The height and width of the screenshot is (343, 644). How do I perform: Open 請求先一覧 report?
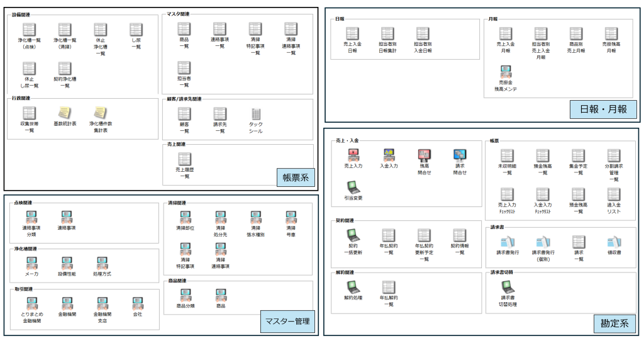[219, 114]
